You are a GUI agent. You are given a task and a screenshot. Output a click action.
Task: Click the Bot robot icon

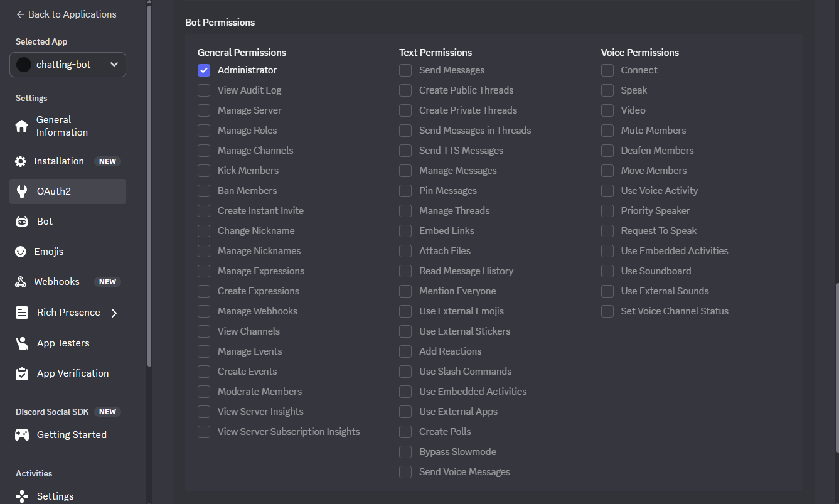22,222
